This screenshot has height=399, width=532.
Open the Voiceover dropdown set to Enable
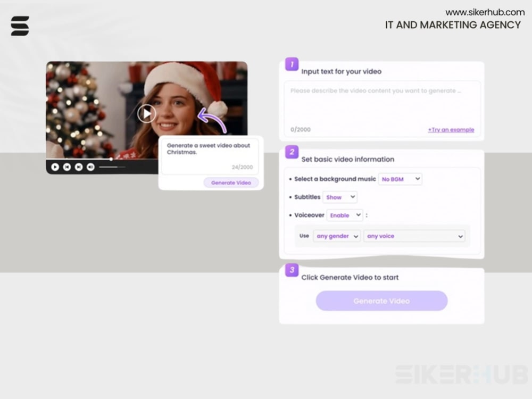click(x=345, y=215)
